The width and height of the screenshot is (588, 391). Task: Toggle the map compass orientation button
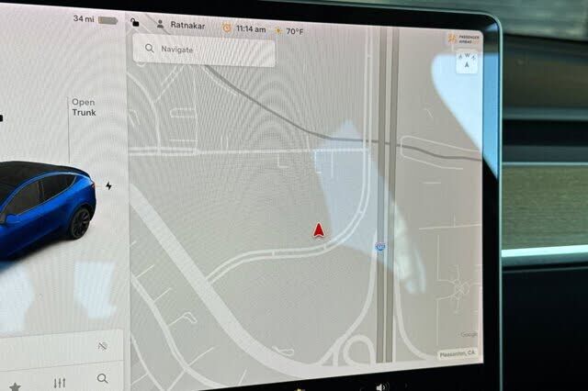[x=467, y=62]
